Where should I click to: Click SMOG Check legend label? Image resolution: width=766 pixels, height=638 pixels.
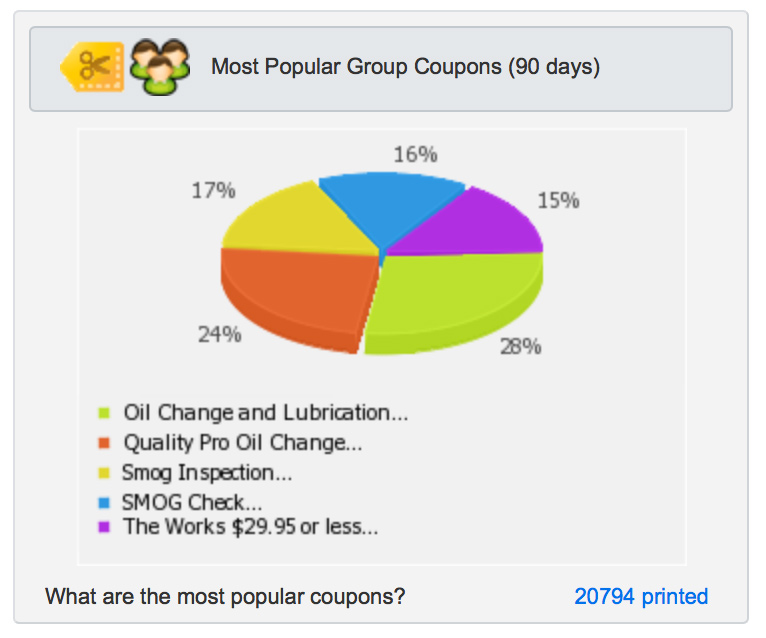pyautogui.click(x=192, y=503)
